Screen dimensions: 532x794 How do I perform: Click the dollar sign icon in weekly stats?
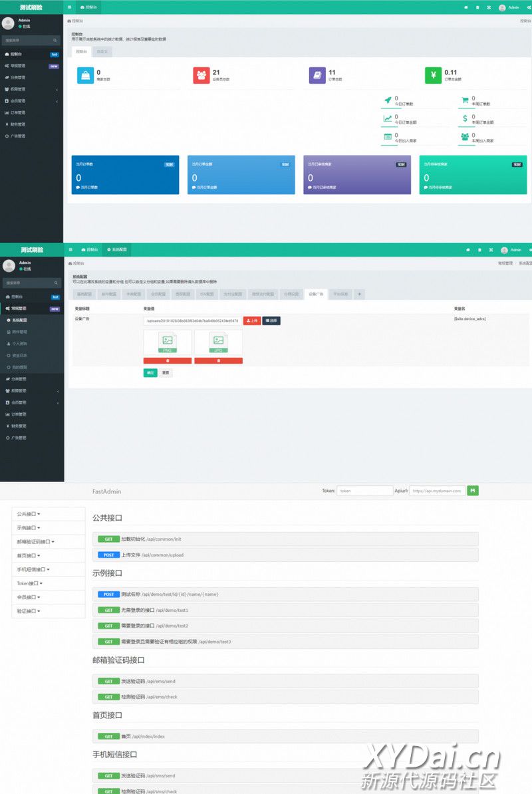pos(465,118)
